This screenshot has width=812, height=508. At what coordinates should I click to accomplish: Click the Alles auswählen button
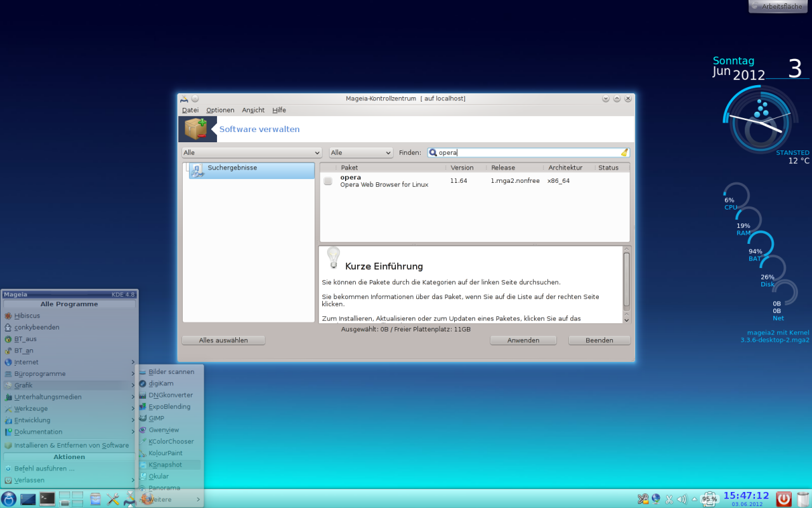(x=223, y=340)
